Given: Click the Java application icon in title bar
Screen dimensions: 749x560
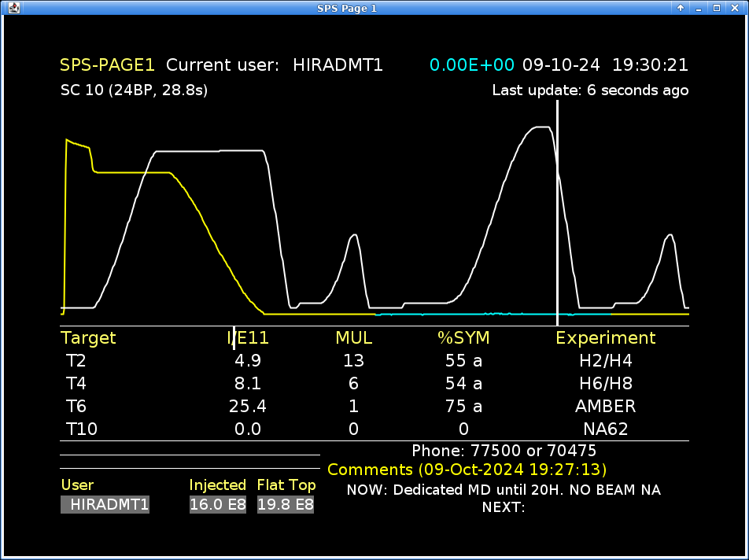Looking at the screenshot, I should pyautogui.click(x=13, y=8).
